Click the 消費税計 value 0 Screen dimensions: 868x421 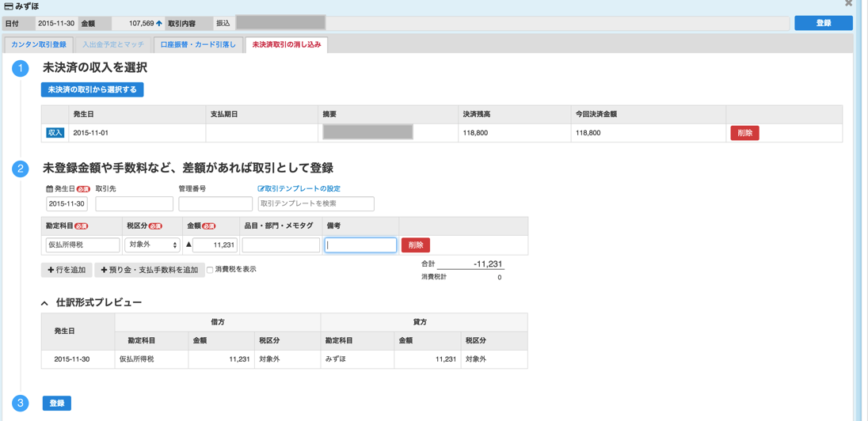499,277
